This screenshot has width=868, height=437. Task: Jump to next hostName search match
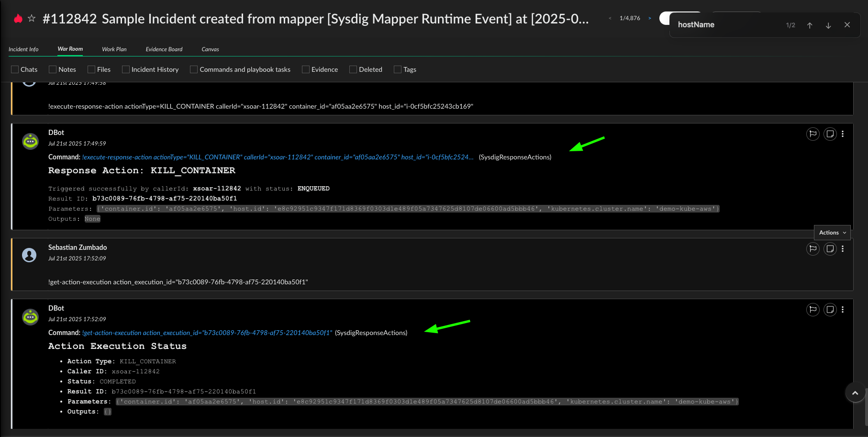(828, 25)
